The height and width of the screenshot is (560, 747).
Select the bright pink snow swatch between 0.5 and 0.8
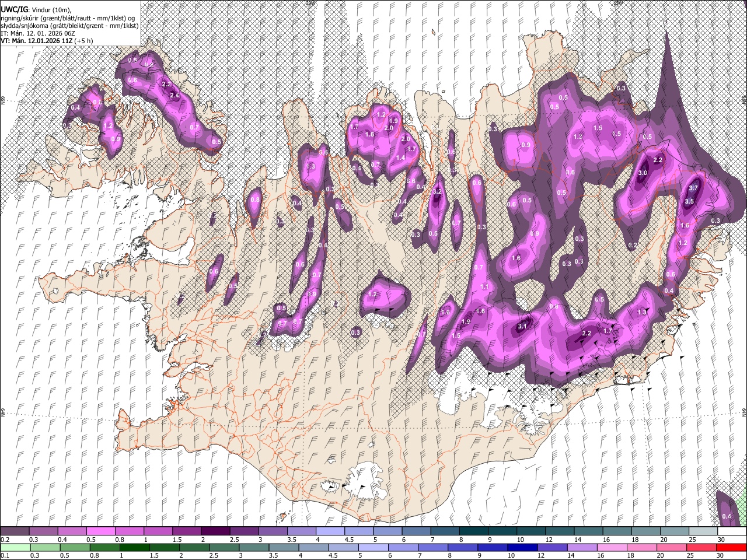coord(100,531)
